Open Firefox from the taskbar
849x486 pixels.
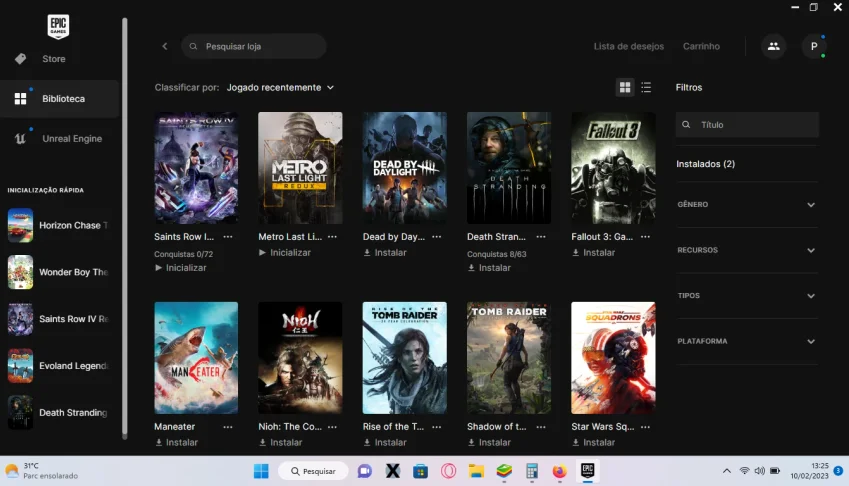pos(559,471)
